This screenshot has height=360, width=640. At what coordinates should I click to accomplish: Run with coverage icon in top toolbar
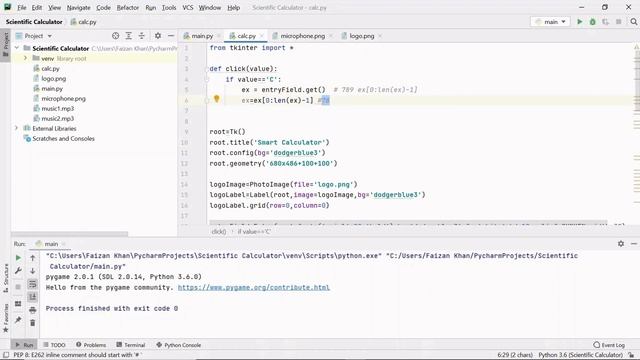tap(605, 22)
